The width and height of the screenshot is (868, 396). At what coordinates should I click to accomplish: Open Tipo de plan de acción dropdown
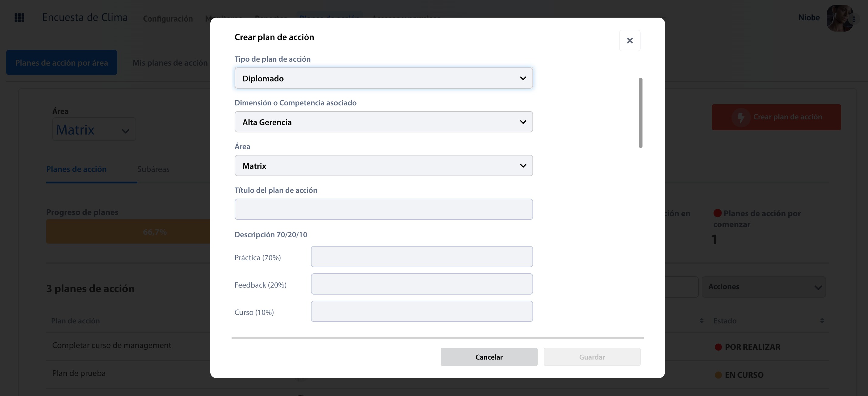pyautogui.click(x=384, y=78)
